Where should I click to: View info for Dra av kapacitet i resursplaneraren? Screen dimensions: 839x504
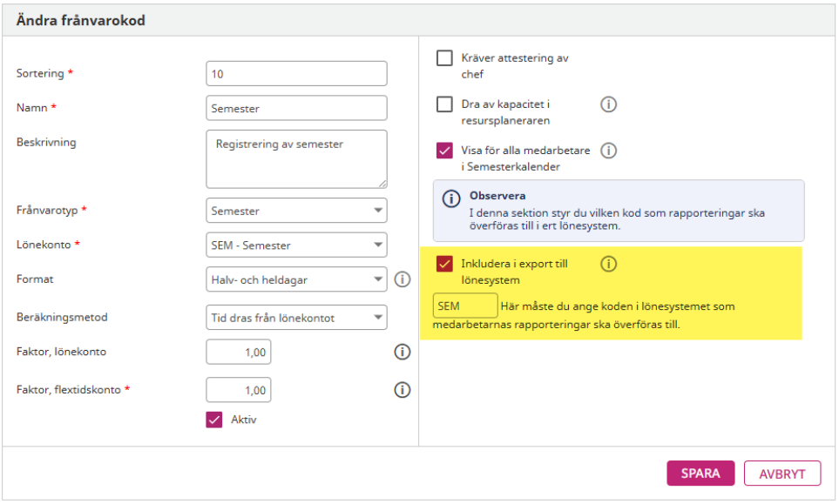[609, 104]
